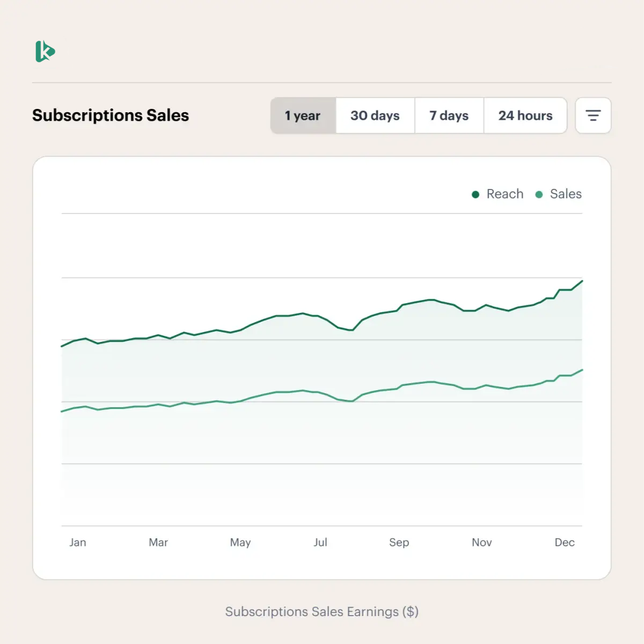Click the 7 days button
644x644 pixels.
click(449, 115)
